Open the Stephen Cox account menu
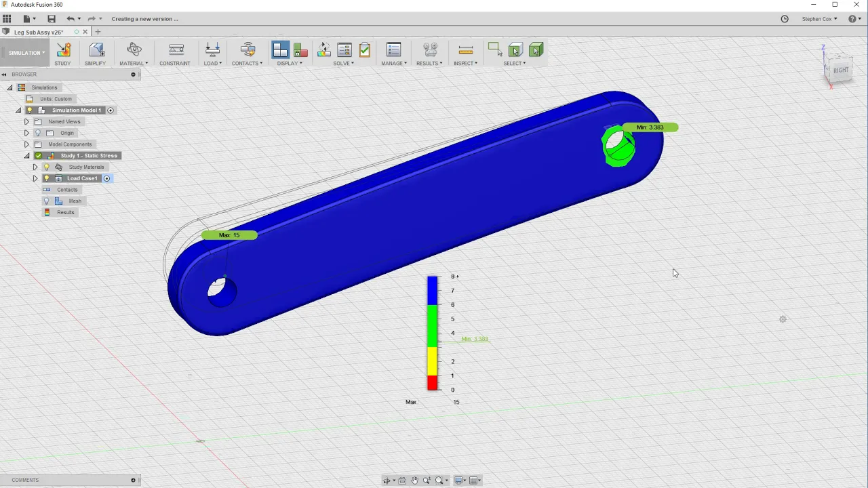868x488 pixels. click(x=819, y=19)
